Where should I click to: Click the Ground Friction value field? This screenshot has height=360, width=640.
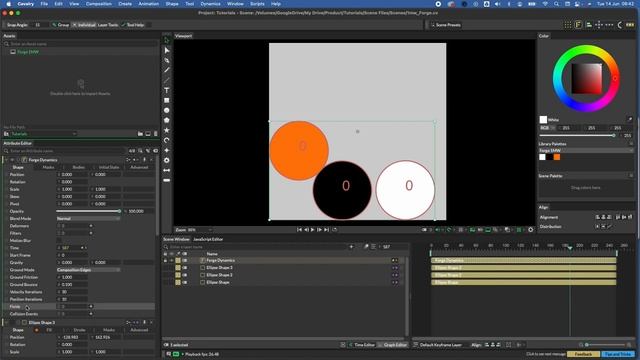[73, 277]
